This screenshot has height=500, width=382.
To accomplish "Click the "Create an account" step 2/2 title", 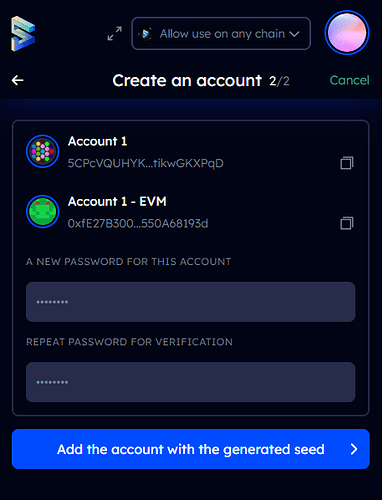I will tap(201, 80).
